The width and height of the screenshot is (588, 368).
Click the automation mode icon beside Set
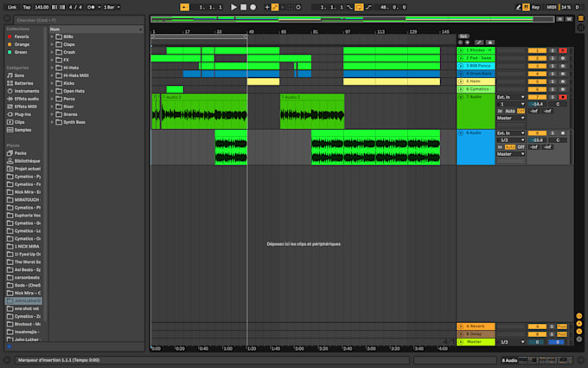(479, 42)
